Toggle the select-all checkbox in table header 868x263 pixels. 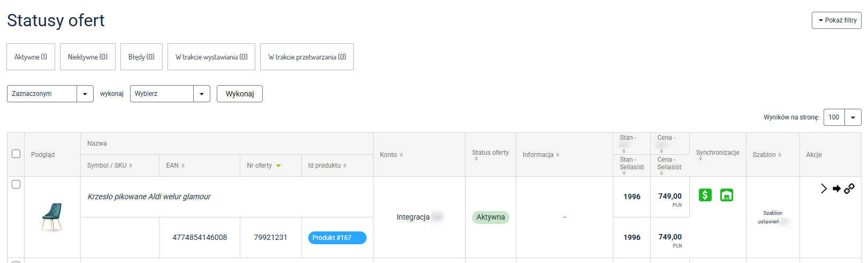tap(16, 154)
